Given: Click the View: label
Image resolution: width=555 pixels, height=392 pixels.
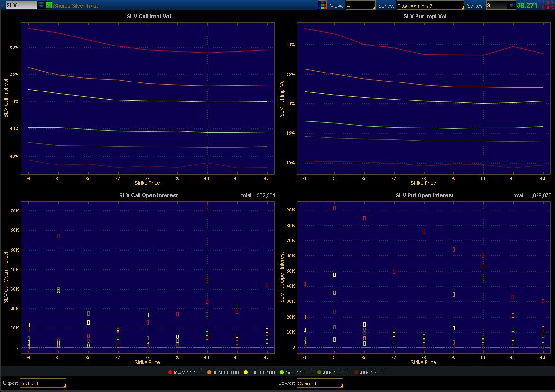Looking at the screenshot, I should (336, 6).
